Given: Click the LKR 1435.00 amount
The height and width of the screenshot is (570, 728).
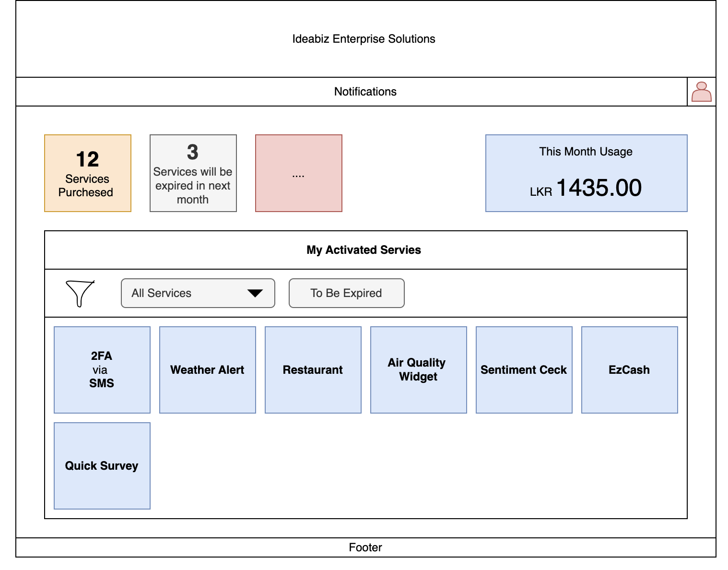Looking at the screenshot, I should pyautogui.click(x=586, y=188).
